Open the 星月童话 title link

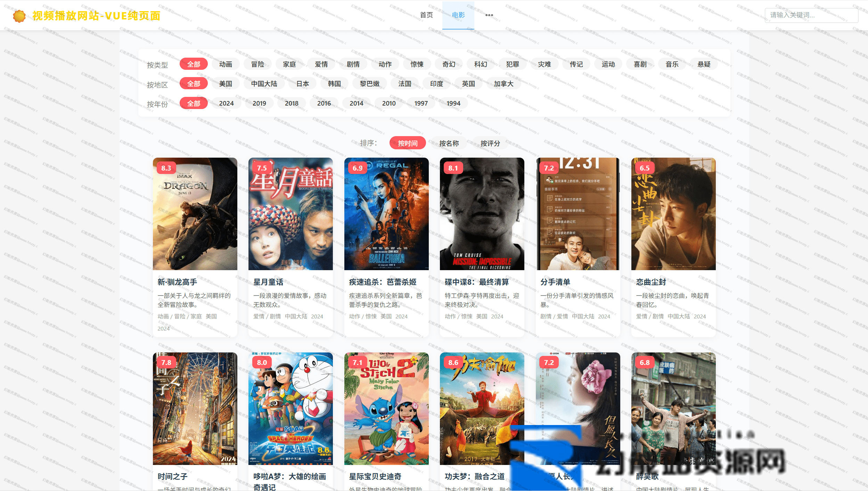click(x=268, y=282)
